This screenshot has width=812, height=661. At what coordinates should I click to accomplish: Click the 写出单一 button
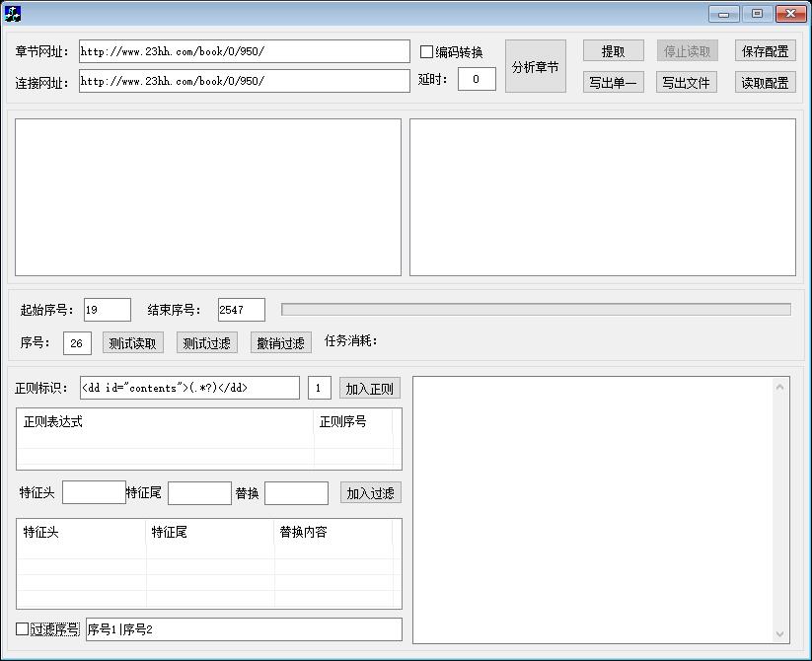click(x=613, y=82)
